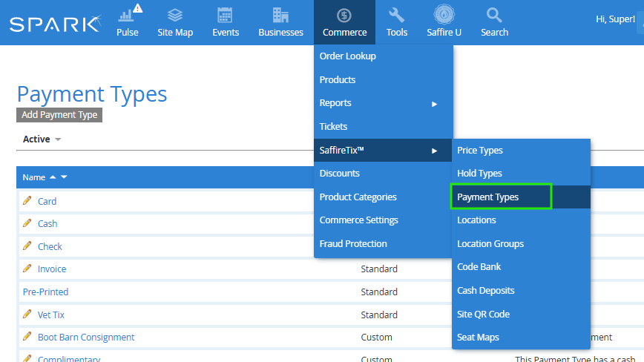Open the Pulse chart icon
This screenshot has height=362, width=644.
tap(125, 16)
